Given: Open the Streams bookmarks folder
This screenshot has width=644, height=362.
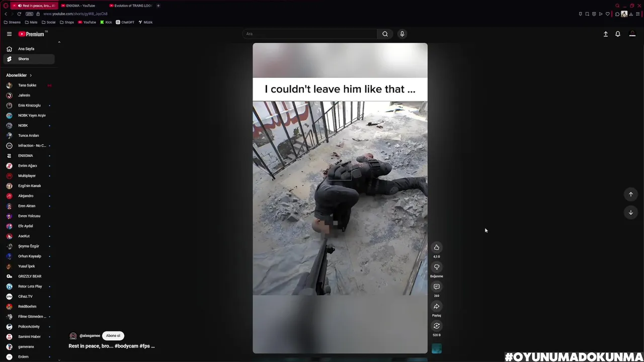Looking at the screenshot, I should pyautogui.click(x=12, y=22).
